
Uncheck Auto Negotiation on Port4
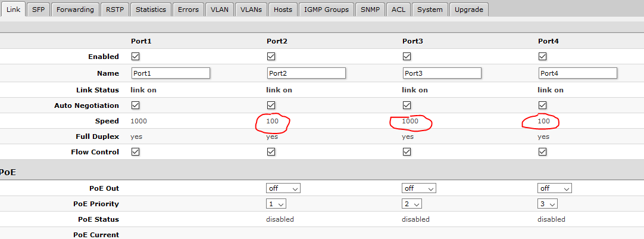(542, 105)
